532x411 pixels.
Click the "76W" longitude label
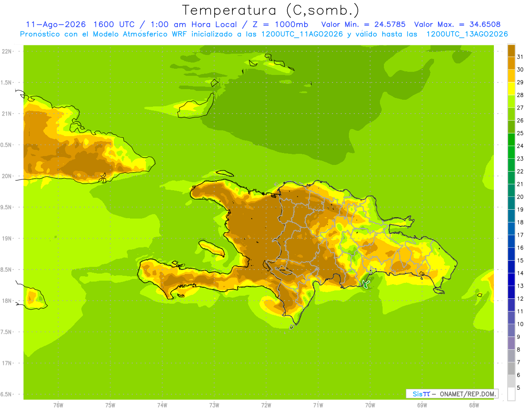pos(58,406)
